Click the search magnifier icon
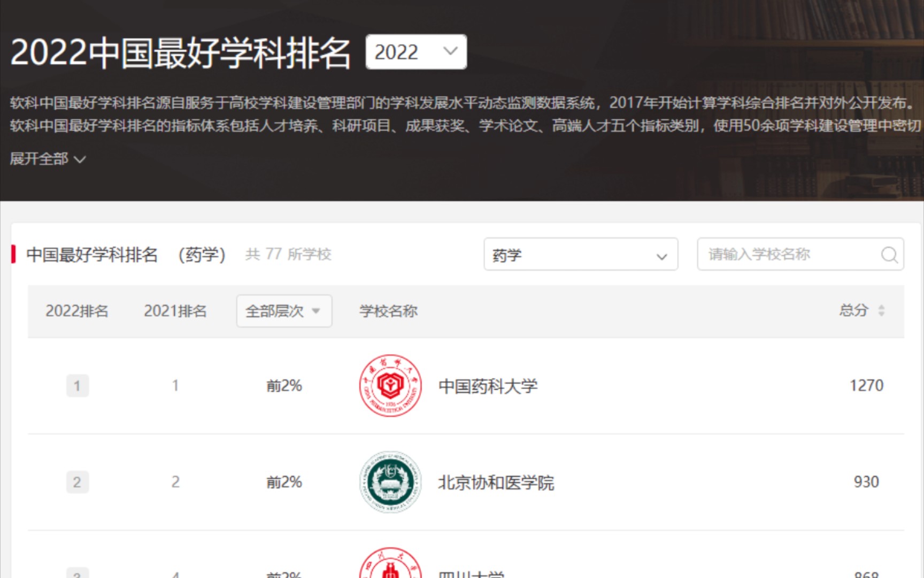The width and height of the screenshot is (924, 578). point(889,255)
